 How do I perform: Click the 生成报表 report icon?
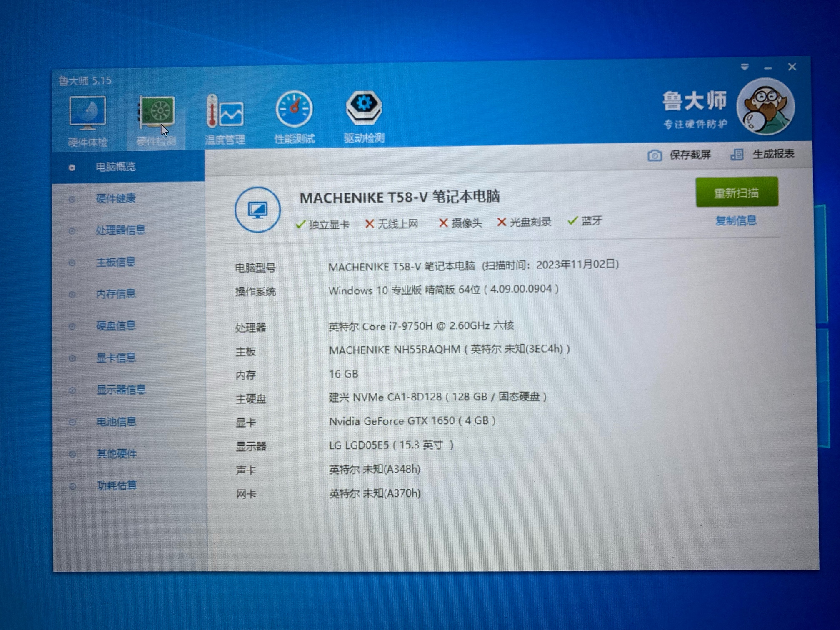click(x=737, y=155)
